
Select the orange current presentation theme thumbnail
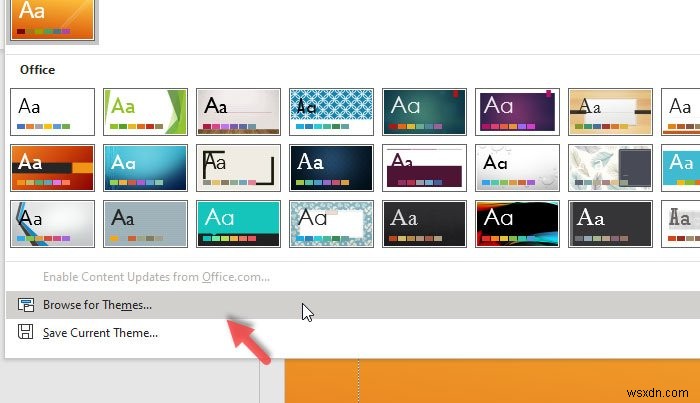53,20
